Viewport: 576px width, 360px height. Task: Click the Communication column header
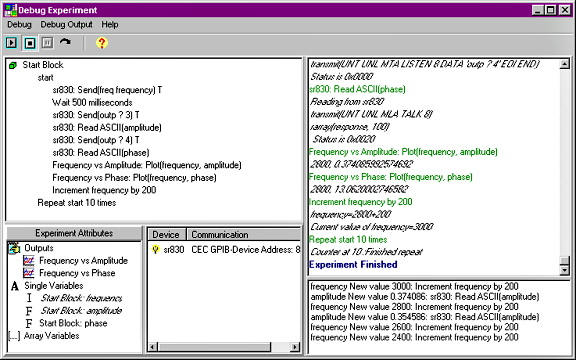(244, 234)
